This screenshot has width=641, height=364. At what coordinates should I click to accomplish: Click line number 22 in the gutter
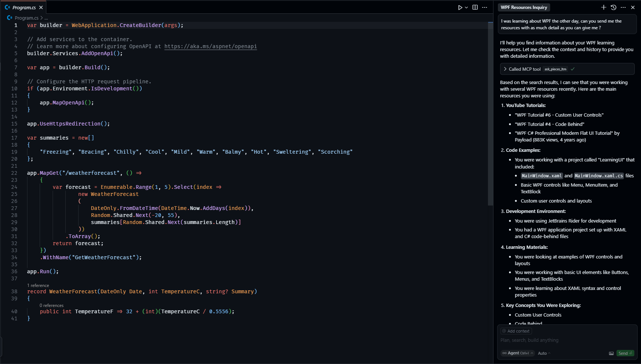(x=14, y=173)
